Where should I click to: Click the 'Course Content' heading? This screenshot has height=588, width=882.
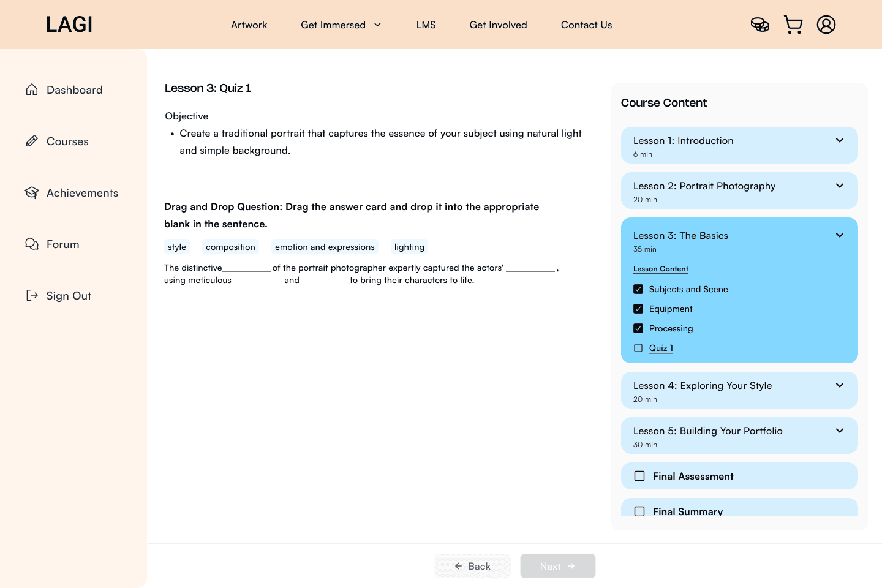tap(664, 103)
